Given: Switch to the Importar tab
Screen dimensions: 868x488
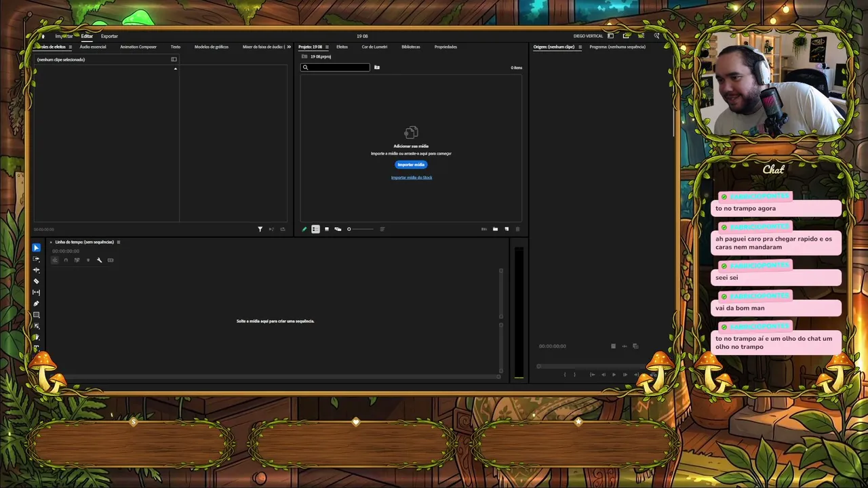Looking at the screenshot, I should (64, 36).
